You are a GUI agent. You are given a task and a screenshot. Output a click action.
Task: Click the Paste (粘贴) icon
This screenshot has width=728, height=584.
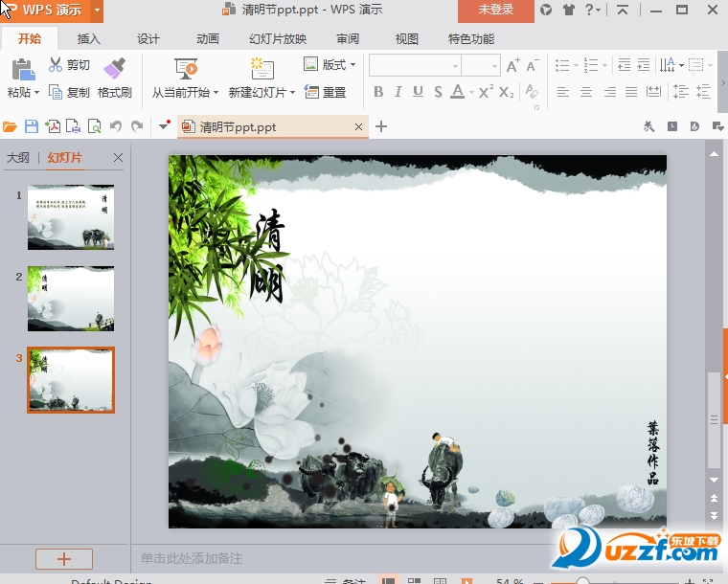tap(23, 70)
